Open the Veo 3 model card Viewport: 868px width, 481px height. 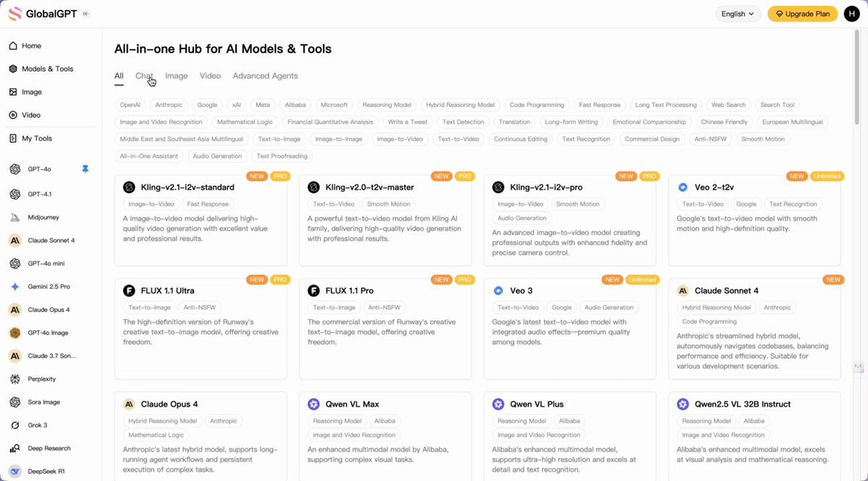[570, 329]
